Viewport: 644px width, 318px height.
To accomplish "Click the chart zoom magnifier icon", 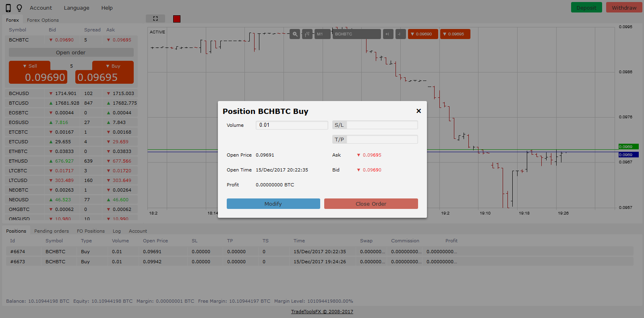I will [295, 34].
